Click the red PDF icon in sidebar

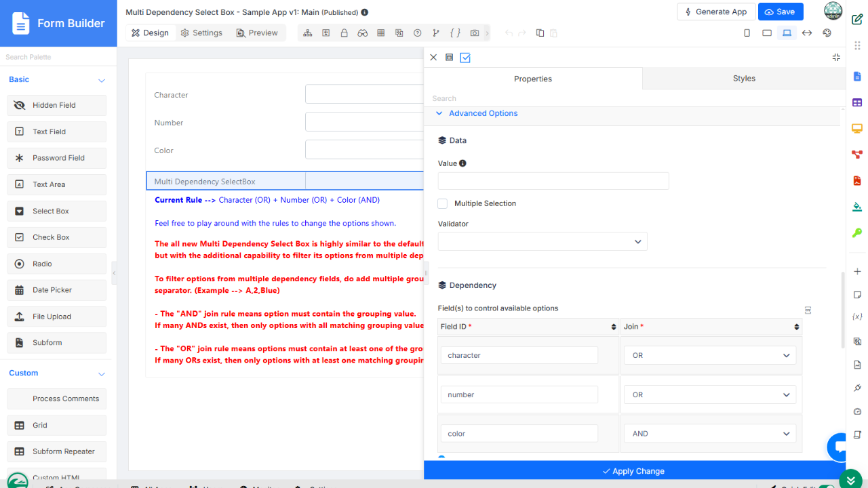pyautogui.click(x=857, y=181)
